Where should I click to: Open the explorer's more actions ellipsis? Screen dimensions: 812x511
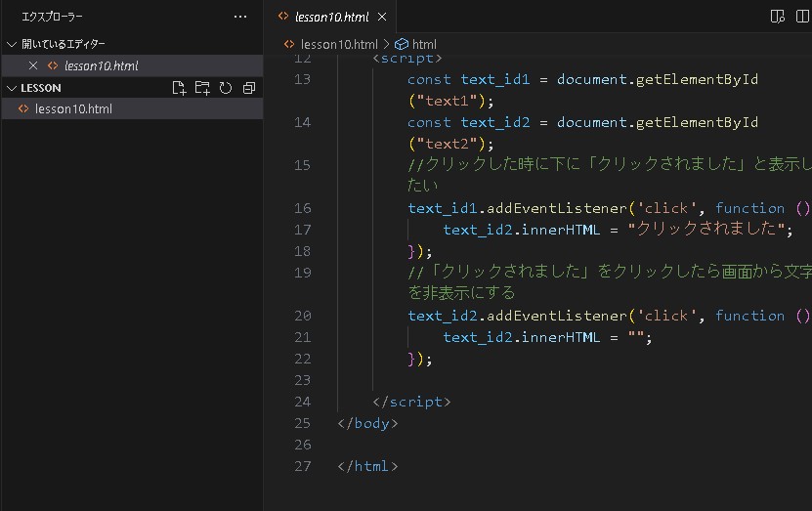tap(240, 17)
